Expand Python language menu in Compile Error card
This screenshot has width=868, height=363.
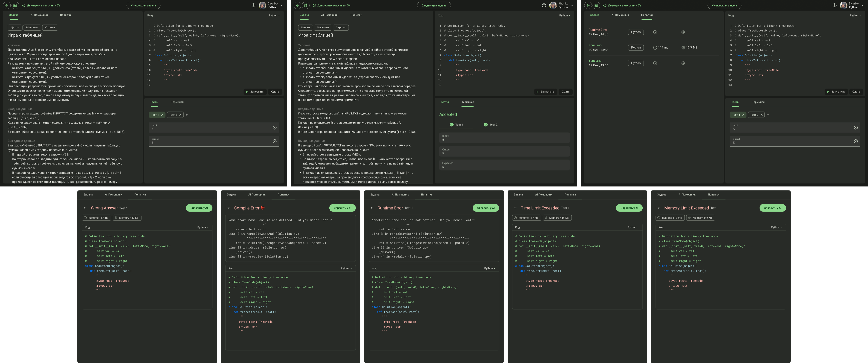[346, 269]
